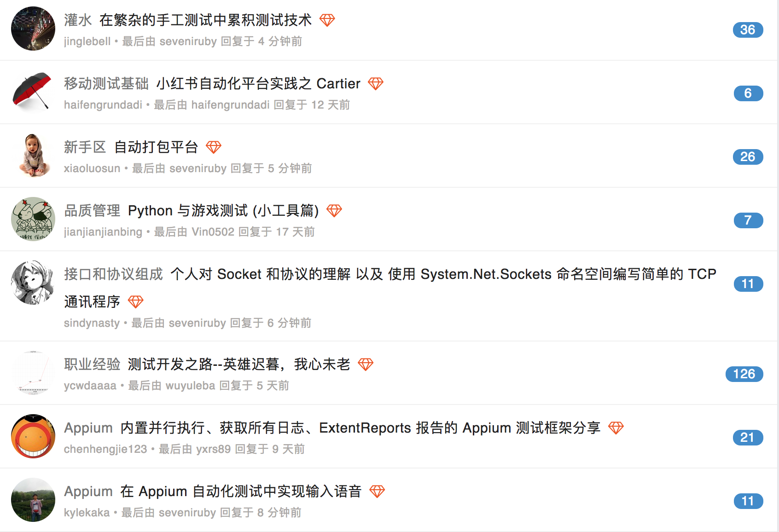The height and width of the screenshot is (532, 779).
Task: Click the 126 reply count badge
Action: pos(744,374)
